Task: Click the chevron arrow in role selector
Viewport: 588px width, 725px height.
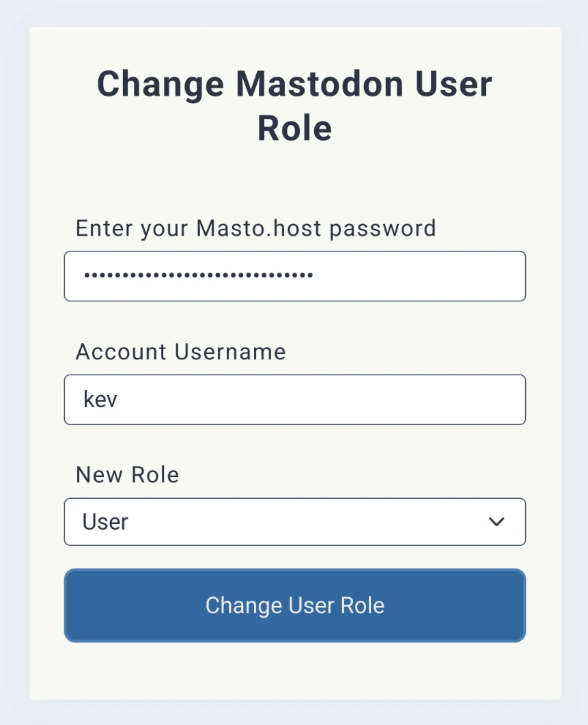Action: (x=496, y=522)
